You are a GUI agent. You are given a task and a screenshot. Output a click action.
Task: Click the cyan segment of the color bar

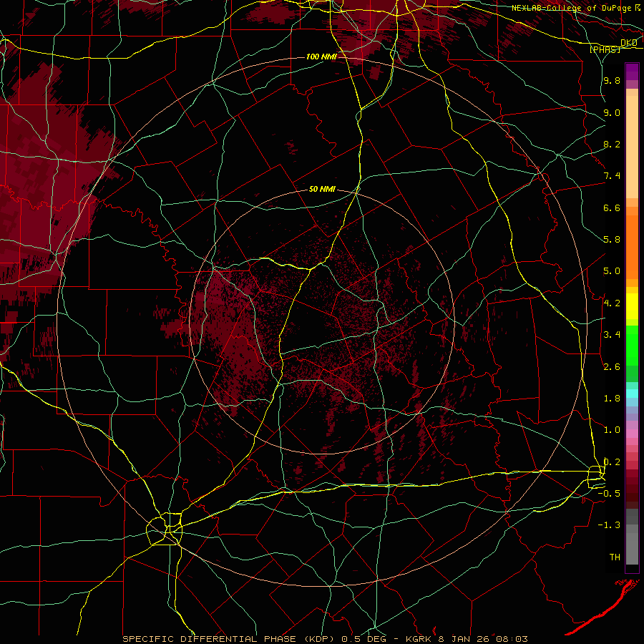click(x=632, y=394)
